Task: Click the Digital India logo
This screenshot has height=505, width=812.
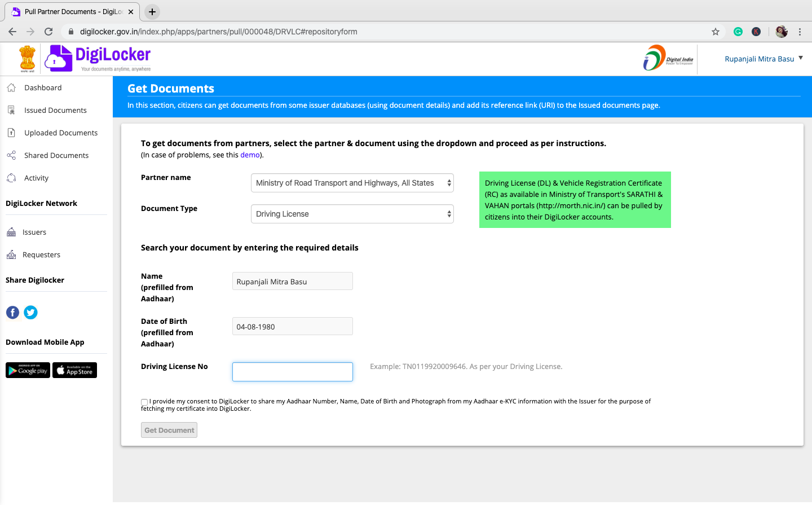Action: (x=669, y=58)
